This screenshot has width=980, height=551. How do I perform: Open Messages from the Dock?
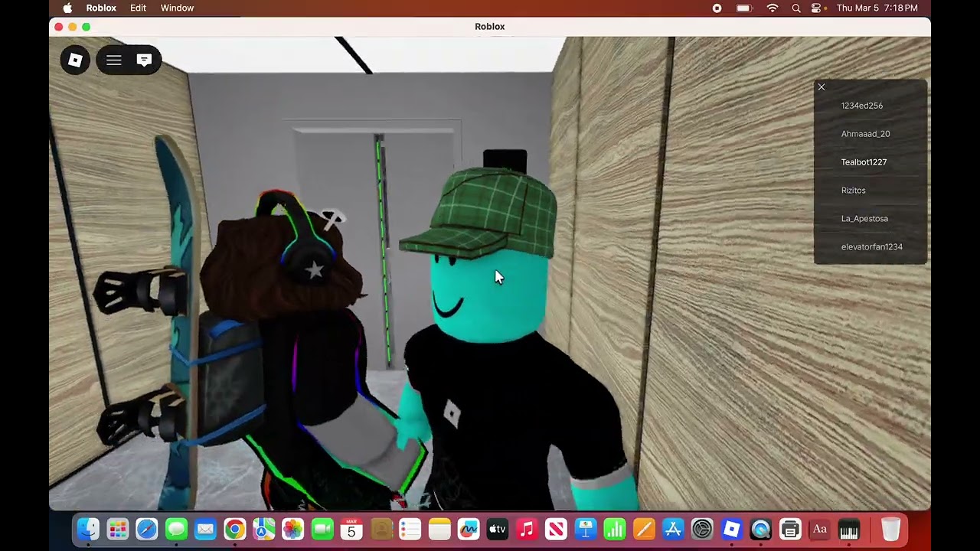[x=176, y=529]
